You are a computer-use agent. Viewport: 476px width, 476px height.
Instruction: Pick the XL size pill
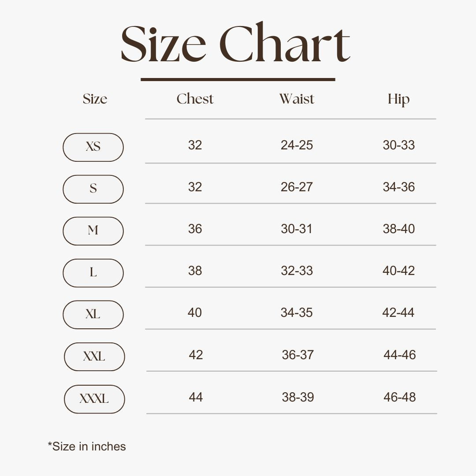[x=93, y=315]
